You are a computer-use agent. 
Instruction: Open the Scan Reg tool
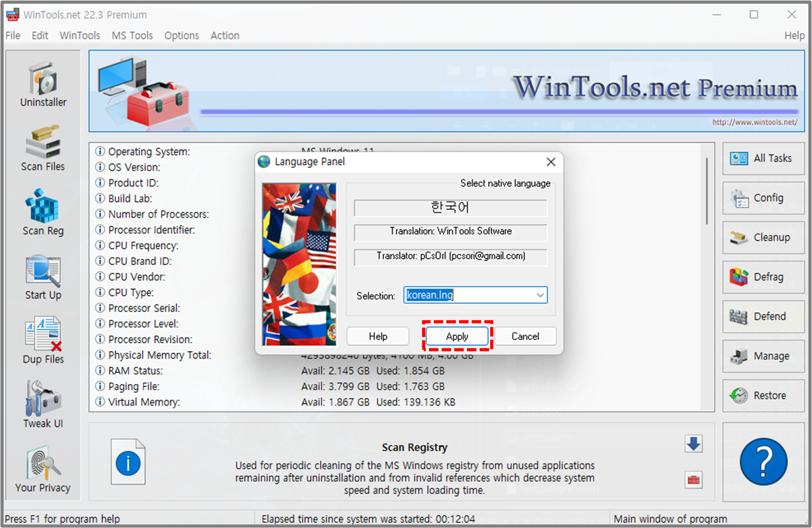coord(43,213)
